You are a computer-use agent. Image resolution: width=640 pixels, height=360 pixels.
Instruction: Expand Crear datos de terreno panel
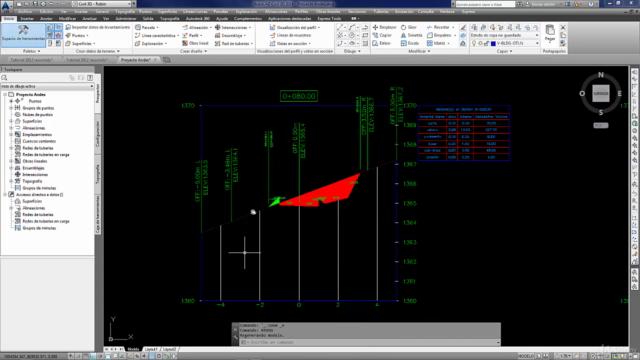click(x=98, y=51)
